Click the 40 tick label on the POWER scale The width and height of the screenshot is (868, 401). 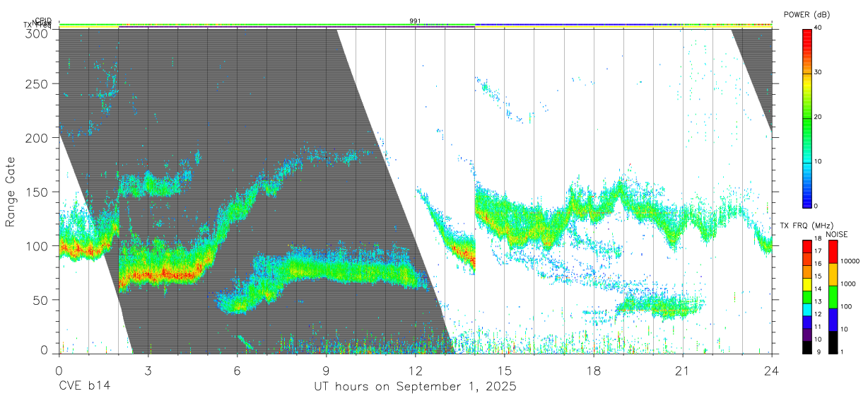click(x=819, y=28)
